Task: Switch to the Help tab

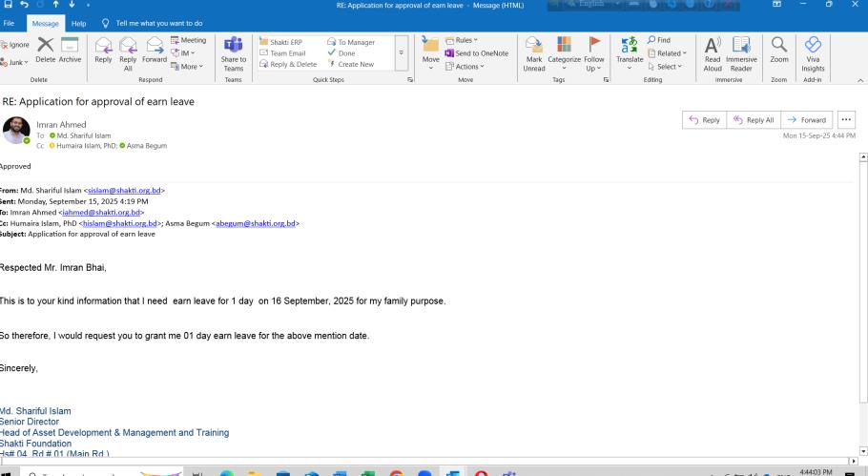Action: point(79,22)
